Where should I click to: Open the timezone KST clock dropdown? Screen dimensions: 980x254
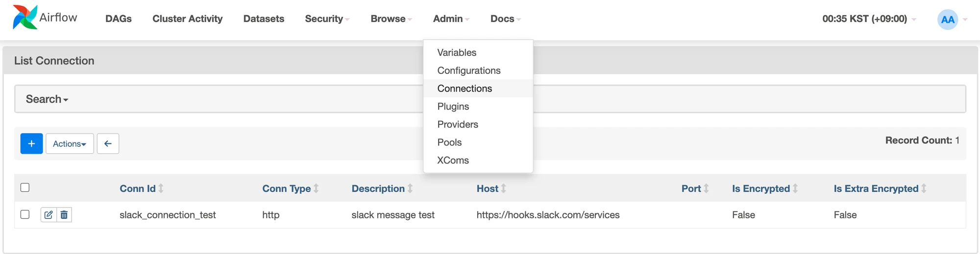pyautogui.click(x=869, y=19)
